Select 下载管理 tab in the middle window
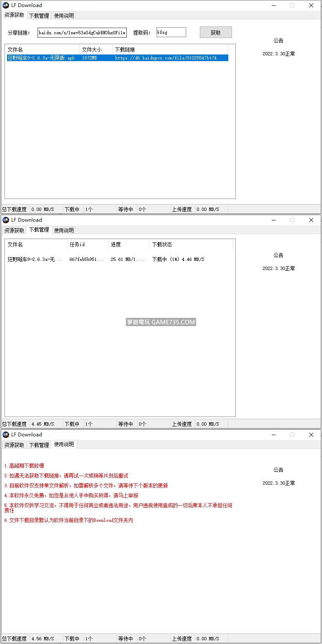 [x=39, y=230]
